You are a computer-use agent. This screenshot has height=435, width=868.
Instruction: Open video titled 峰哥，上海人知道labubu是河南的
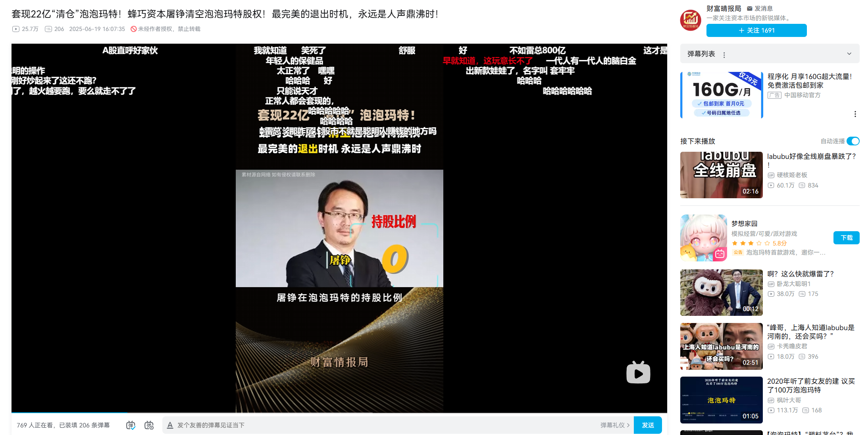810,332
